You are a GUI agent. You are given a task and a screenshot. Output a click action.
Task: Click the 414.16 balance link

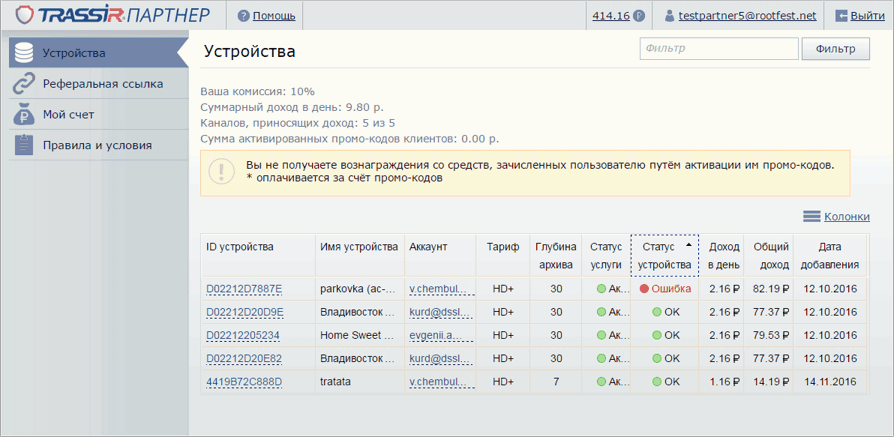pos(610,16)
